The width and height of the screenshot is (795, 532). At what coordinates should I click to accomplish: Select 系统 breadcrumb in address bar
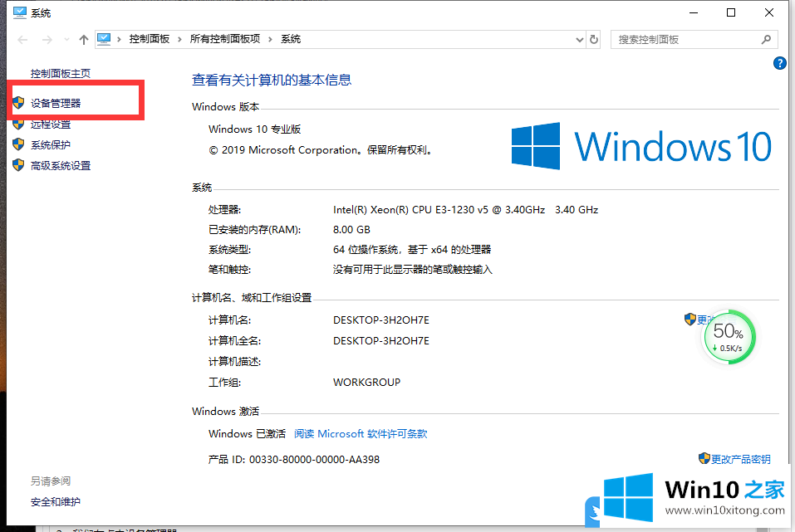291,39
